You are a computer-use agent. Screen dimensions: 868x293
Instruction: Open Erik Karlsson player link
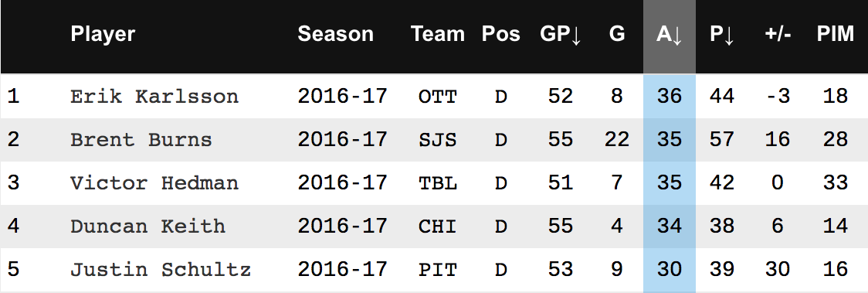154,97
